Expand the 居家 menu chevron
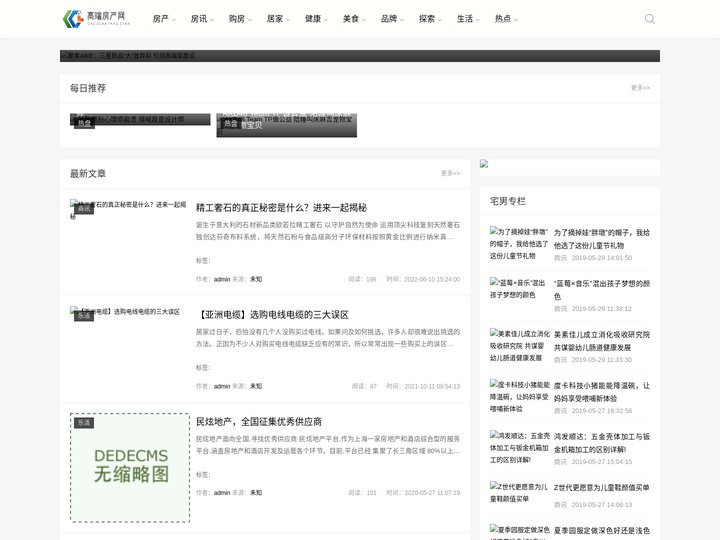 click(288, 20)
